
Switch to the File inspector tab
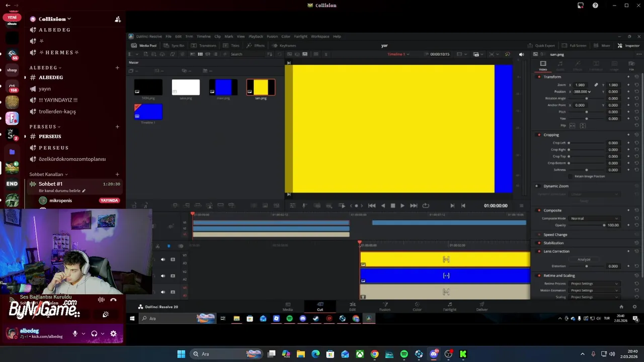pyautogui.click(x=631, y=65)
